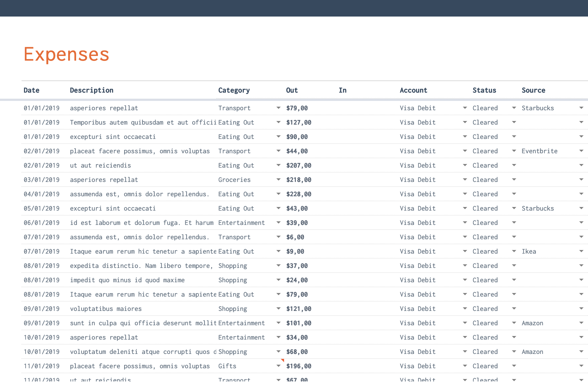
Task: Open Category dropdown for first Transport row
Action: 278,108
